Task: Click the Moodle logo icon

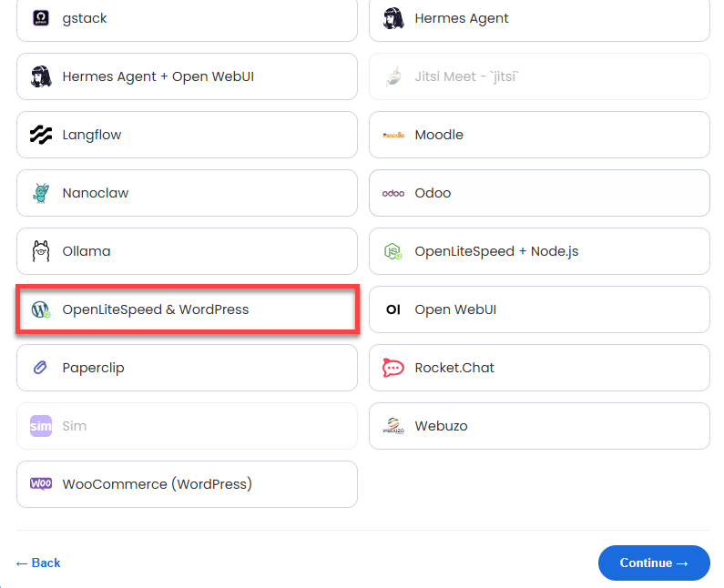Action: tap(393, 135)
